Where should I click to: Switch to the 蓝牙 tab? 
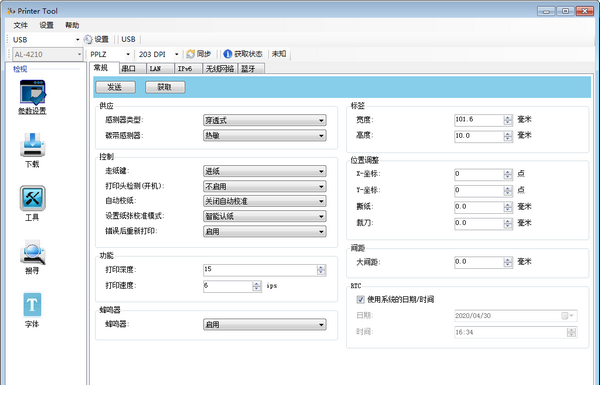pyautogui.click(x=251, y=69)
